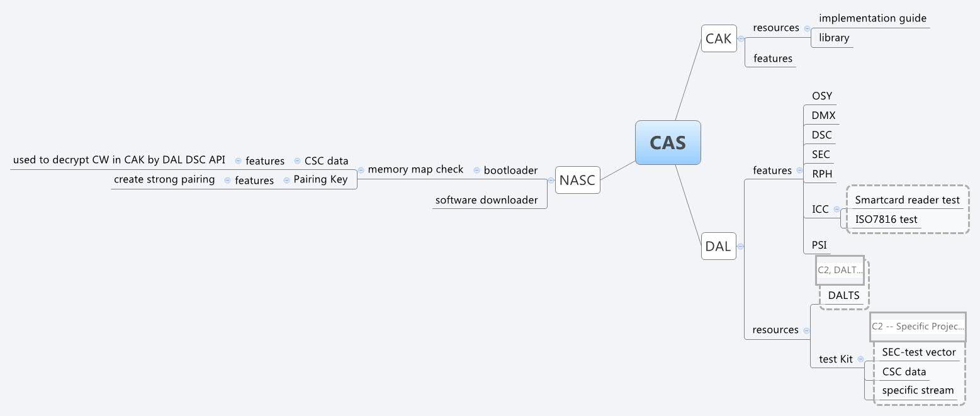Image resolution: width=980 pixels, height=416 pixels.
Task: Select the SEC-test vector topic
Action: [919, 352]
